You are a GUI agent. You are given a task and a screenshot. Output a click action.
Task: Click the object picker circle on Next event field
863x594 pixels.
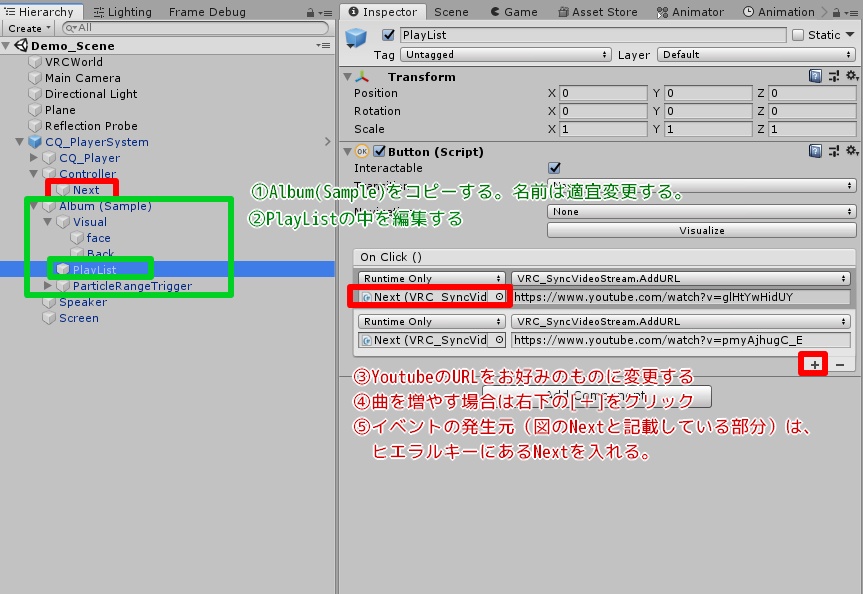pos(497,295)
